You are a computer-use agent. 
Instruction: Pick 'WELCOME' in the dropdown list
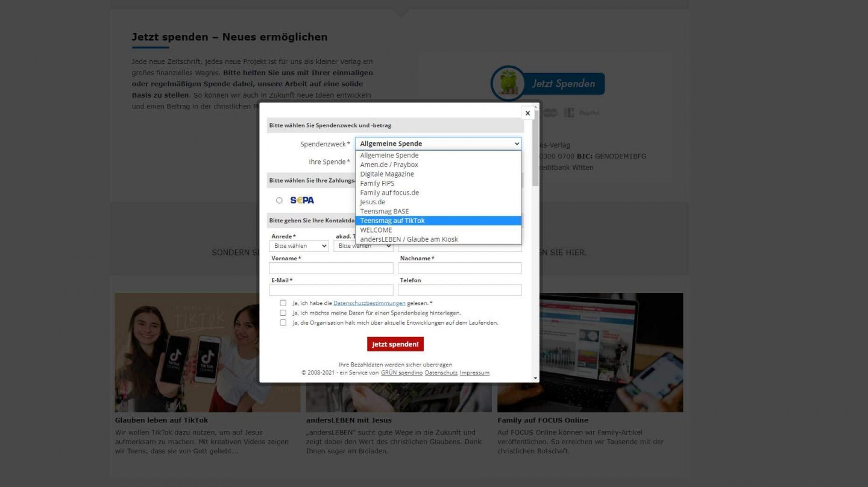coord(438,230)
